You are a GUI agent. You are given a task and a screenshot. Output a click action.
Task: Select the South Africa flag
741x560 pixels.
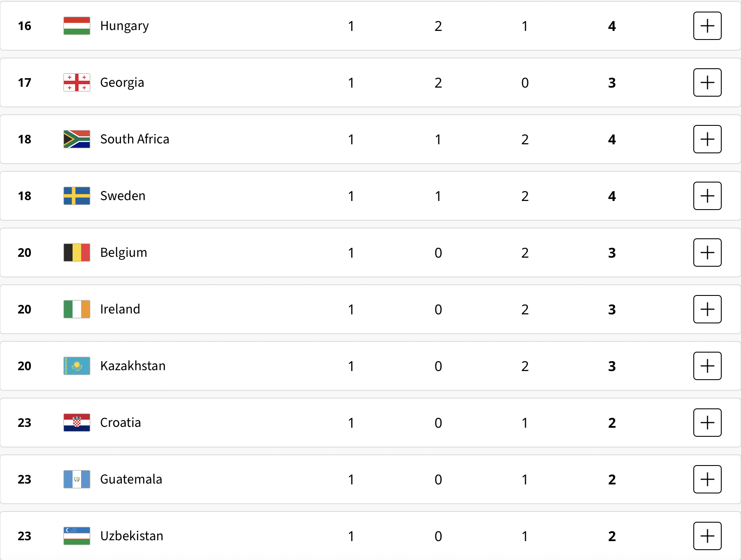[77, 139]
